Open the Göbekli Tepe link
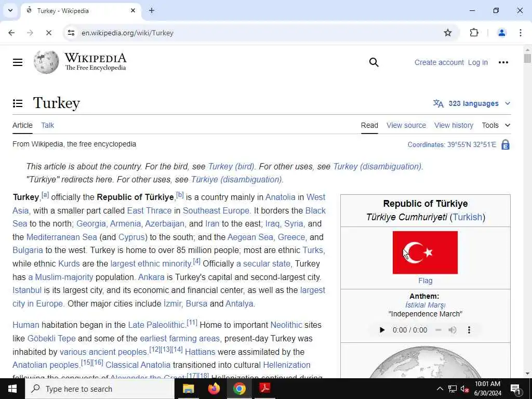 coord(51,339)
